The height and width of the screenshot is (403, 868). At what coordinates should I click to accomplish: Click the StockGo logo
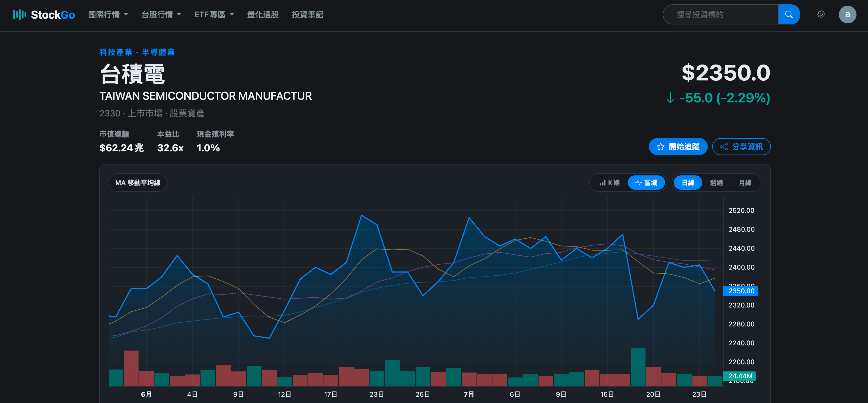tap(44, 15)
